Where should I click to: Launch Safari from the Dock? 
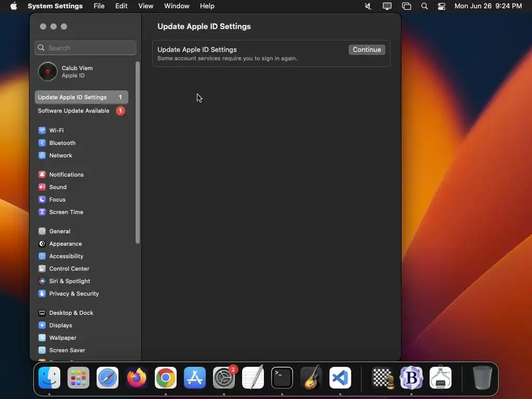click(108, 378)
